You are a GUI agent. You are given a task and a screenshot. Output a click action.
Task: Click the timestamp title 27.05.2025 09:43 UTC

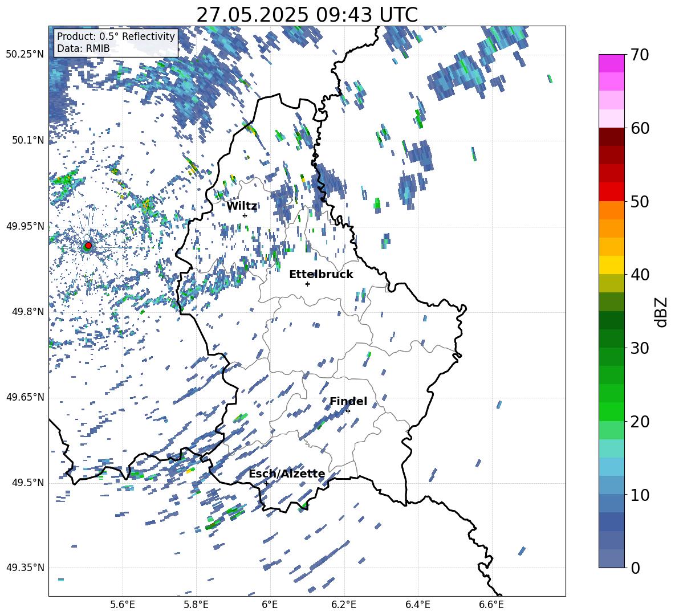pyautogui.click(x=307, y=15)
